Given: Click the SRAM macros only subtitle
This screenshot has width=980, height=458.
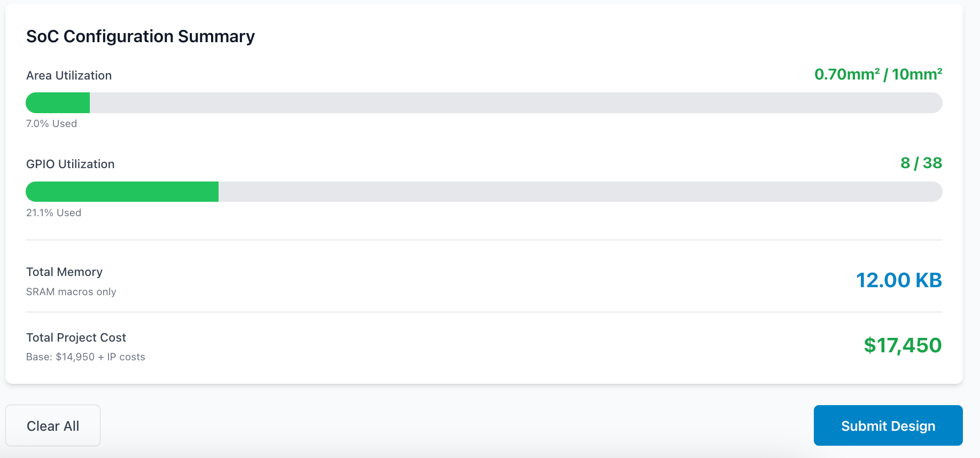Looking at the screenshot, I should tap(71, 291).
